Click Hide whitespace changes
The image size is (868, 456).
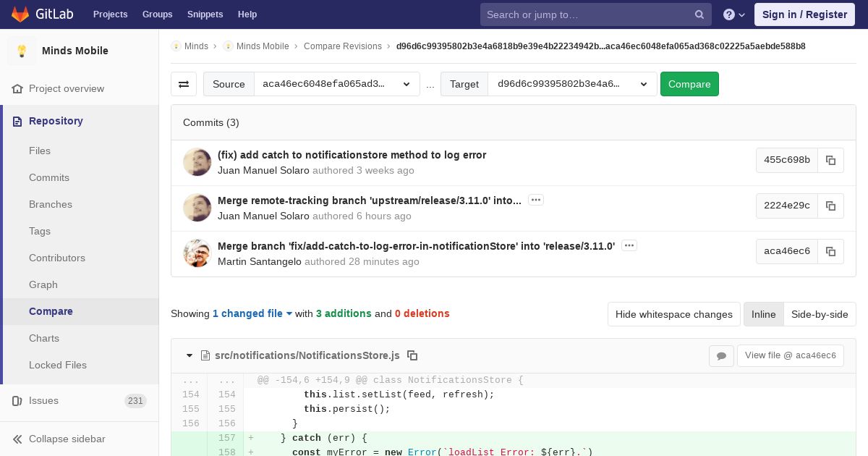click(x=674, y=314)
